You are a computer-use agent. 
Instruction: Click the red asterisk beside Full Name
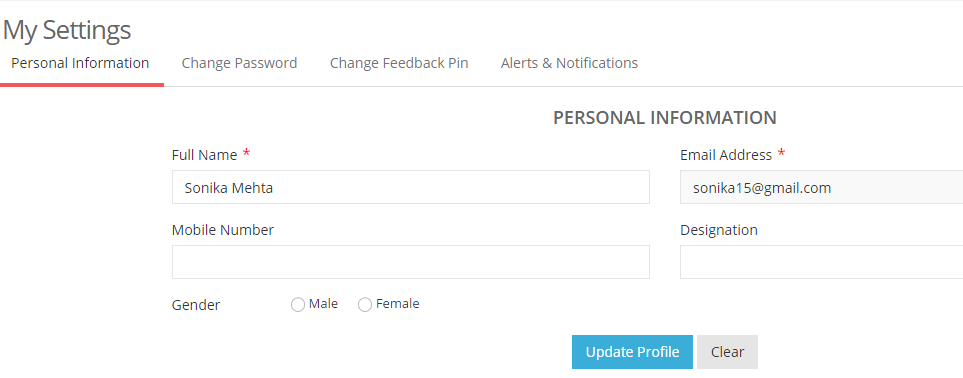pos(246,153)
